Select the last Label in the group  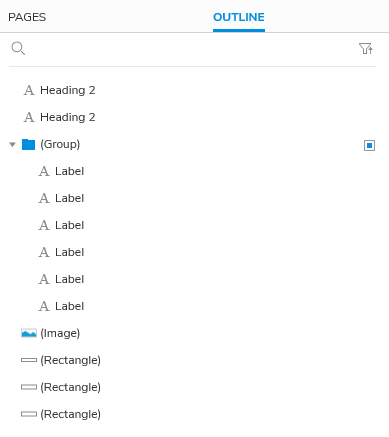(69, 306)
